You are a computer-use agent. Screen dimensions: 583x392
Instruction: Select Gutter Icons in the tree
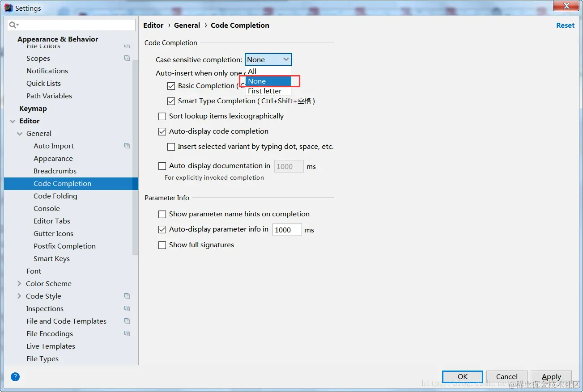53,234
